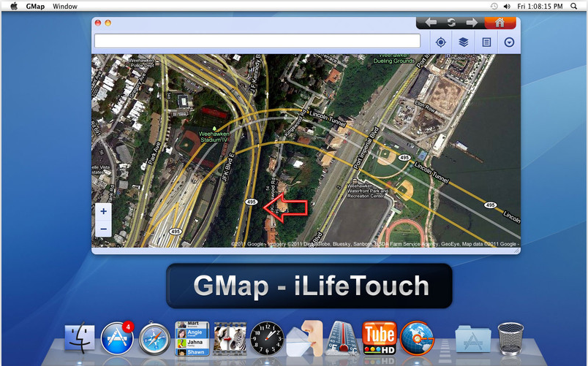
Task: Expand the circled down-arrow menu
Action: coord(509,42)
